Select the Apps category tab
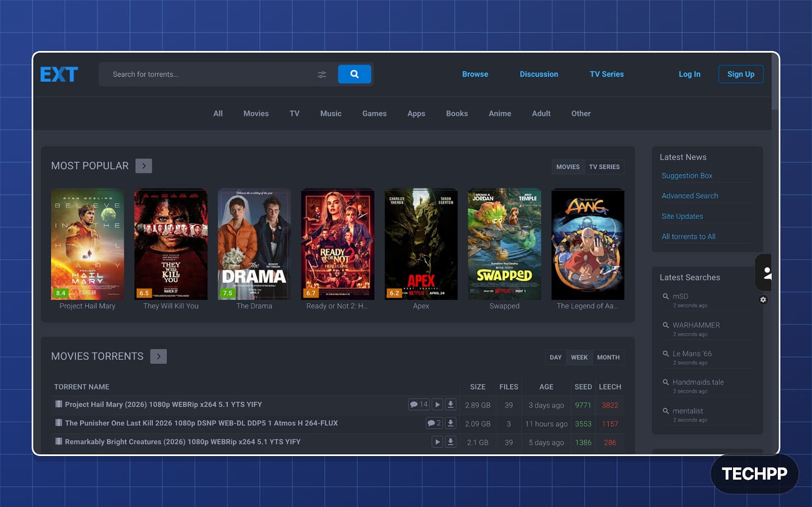Screen dimensions: 812x507 (416, 113)
